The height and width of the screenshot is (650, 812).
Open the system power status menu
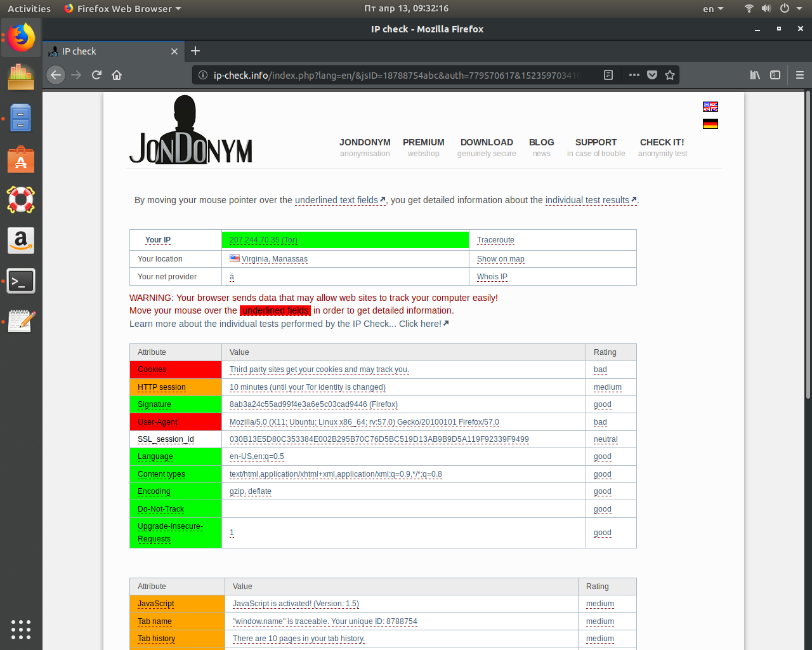[787, 9]
